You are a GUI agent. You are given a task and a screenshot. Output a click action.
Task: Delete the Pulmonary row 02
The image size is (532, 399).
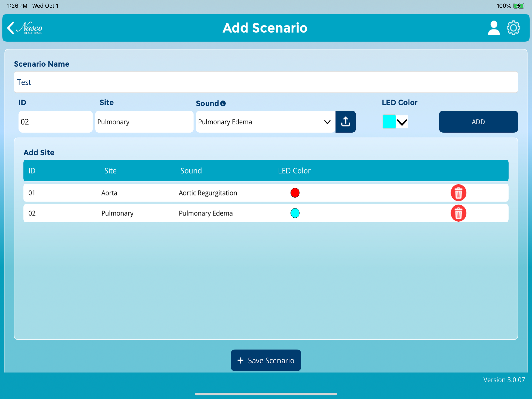click(458, 213)
